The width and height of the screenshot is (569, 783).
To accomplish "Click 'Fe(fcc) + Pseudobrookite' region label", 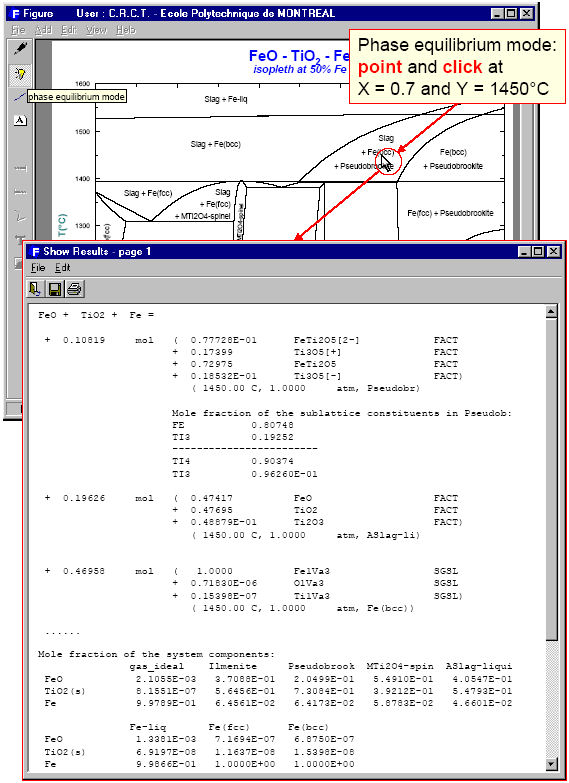I will 450,213.
